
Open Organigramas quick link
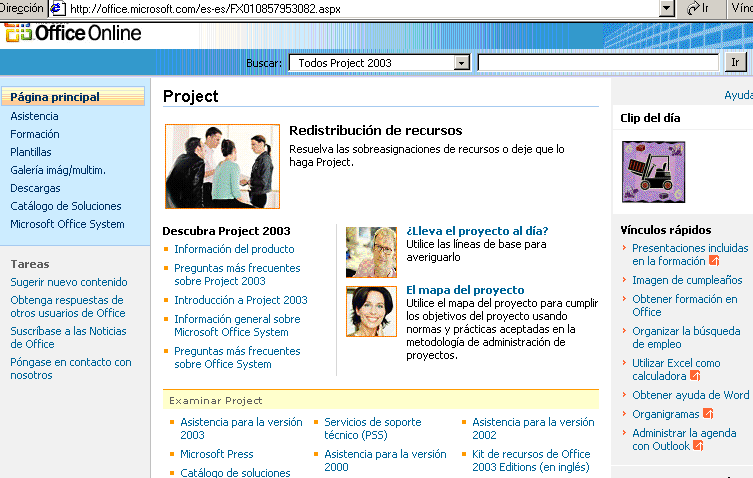[x=666, y=414]
